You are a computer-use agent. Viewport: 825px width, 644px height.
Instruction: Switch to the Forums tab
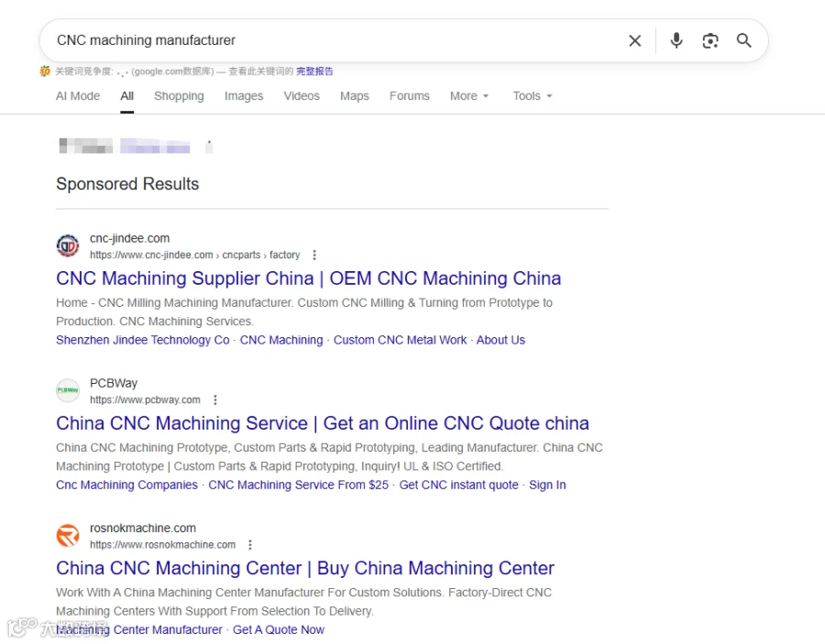tap(410, 96)
